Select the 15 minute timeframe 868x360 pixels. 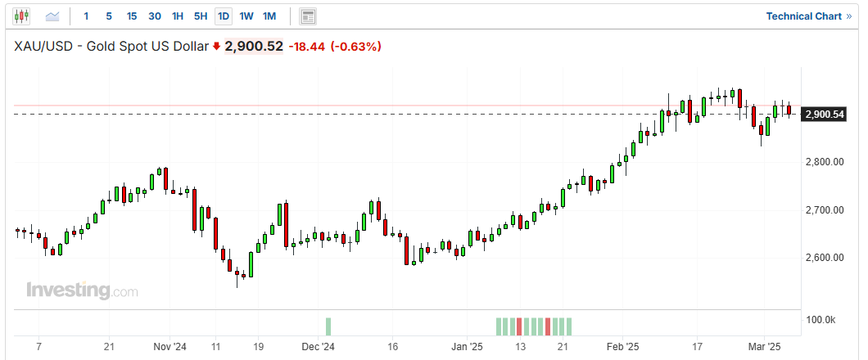pos(132,16)
